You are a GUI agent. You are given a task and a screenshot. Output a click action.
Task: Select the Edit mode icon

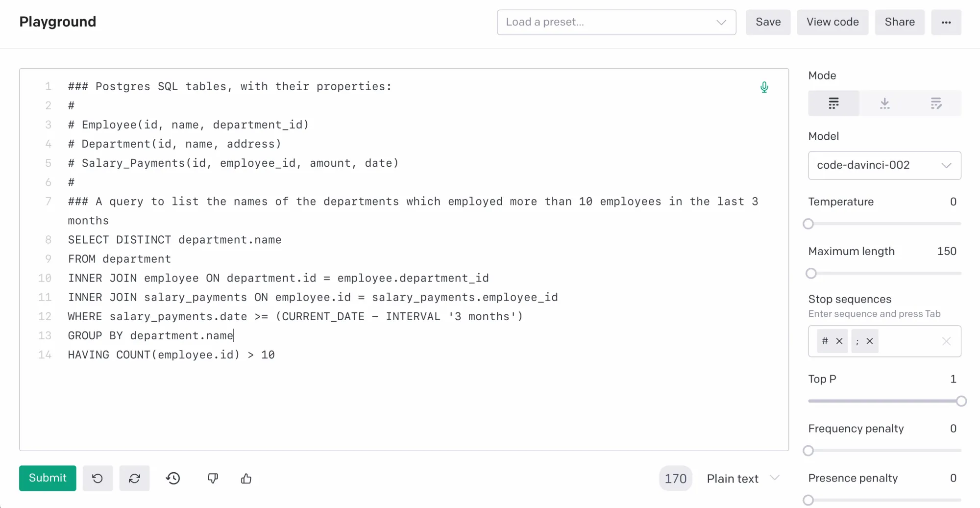(935, 103)
